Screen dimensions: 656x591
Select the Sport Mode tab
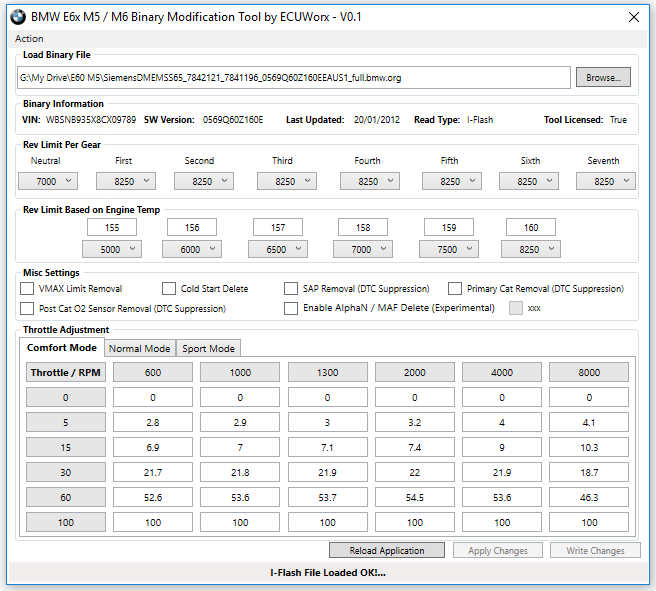tap(208, 349)
